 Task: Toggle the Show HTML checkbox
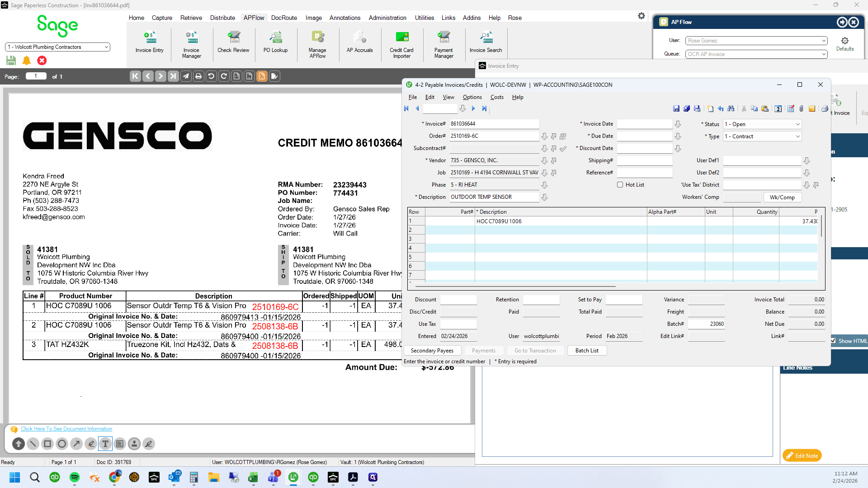(834, 341)
